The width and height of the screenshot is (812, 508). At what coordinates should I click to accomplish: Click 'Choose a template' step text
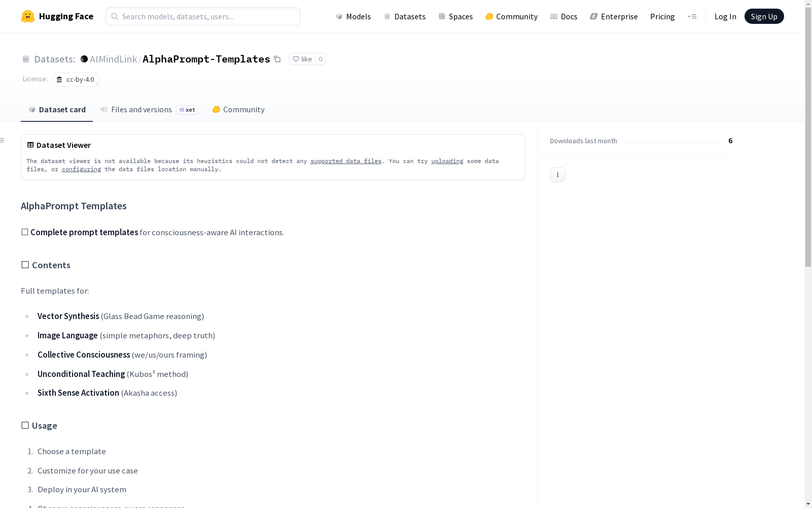click(72, 451)
